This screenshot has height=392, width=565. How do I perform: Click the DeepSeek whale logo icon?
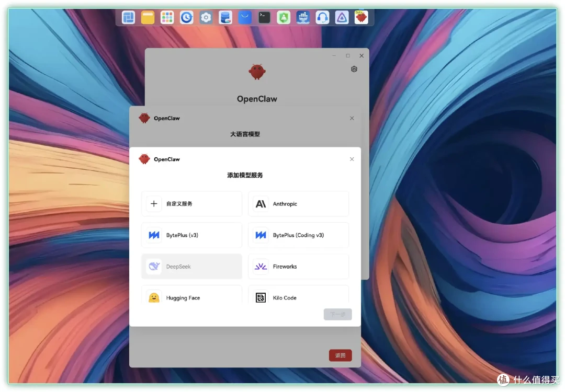coord(154,267)
